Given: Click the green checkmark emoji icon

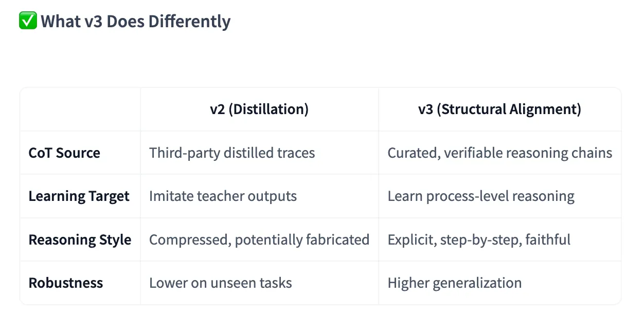Looking at the screenshot, I should tap(28, 21).
